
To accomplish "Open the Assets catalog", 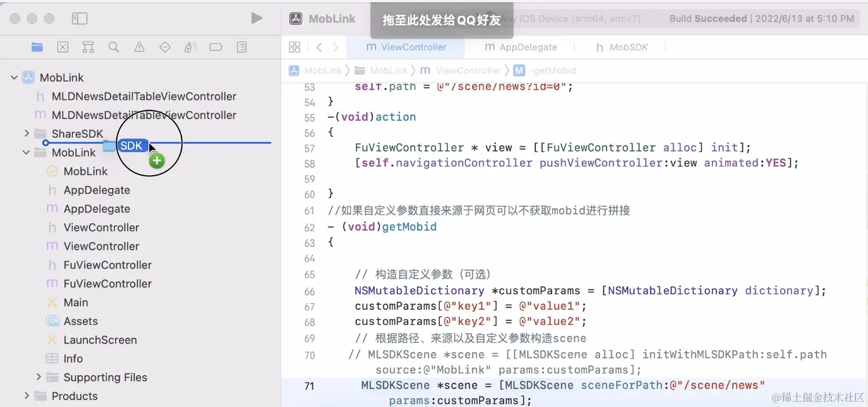I will (72, 321).
